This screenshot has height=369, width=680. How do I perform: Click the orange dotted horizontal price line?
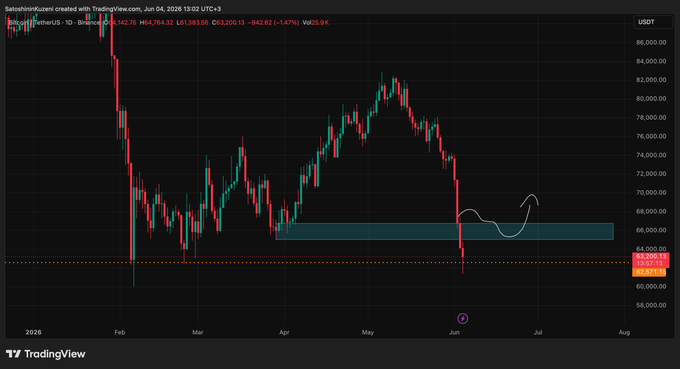(x=318, y=263)
